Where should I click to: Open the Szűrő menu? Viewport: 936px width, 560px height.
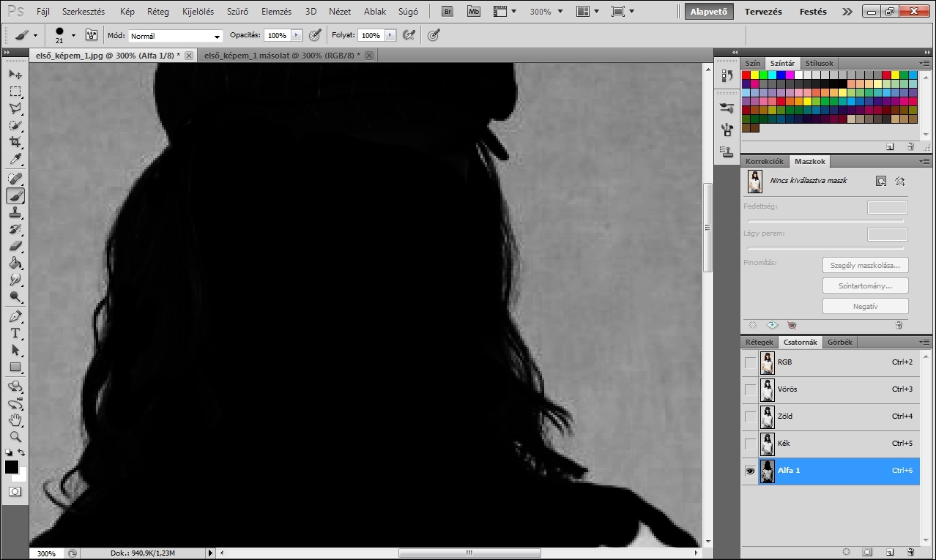(x=237, y=12)
